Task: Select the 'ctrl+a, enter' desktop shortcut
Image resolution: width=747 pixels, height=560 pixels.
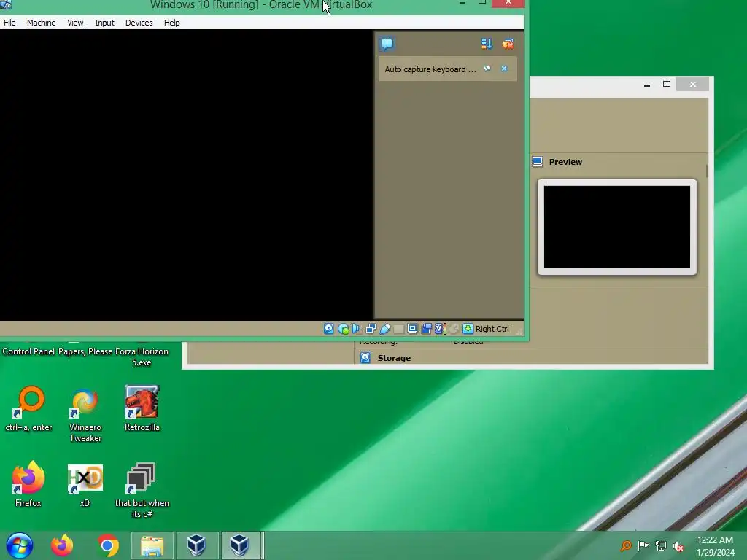Action: tap(28, 408)
